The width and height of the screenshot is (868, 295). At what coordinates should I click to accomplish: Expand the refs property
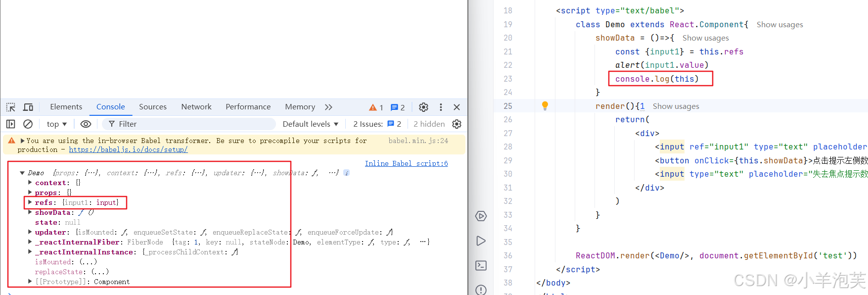click(30, 202)
